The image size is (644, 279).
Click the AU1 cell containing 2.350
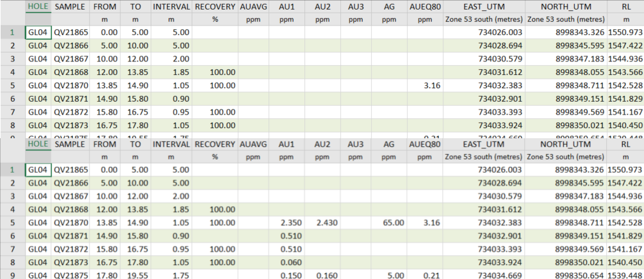click(x=286, y=223)
